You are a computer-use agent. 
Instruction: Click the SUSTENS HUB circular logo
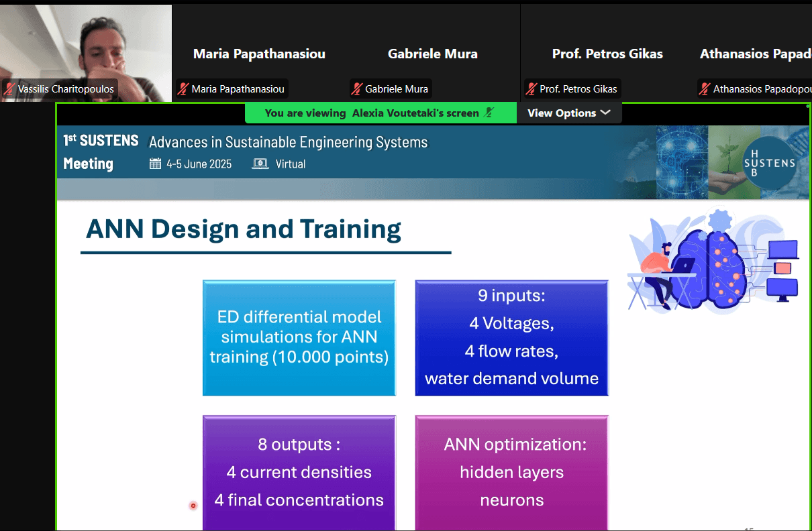click(x=769, y=163)
